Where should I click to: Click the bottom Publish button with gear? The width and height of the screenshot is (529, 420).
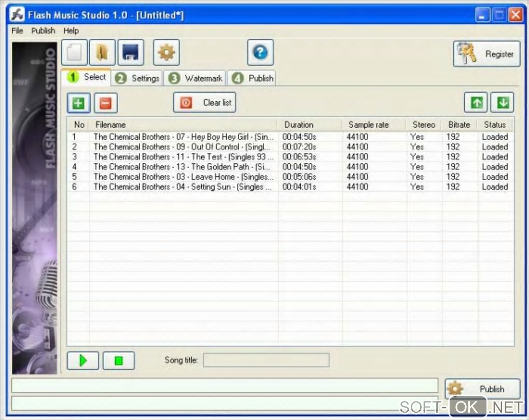(482, 388)
